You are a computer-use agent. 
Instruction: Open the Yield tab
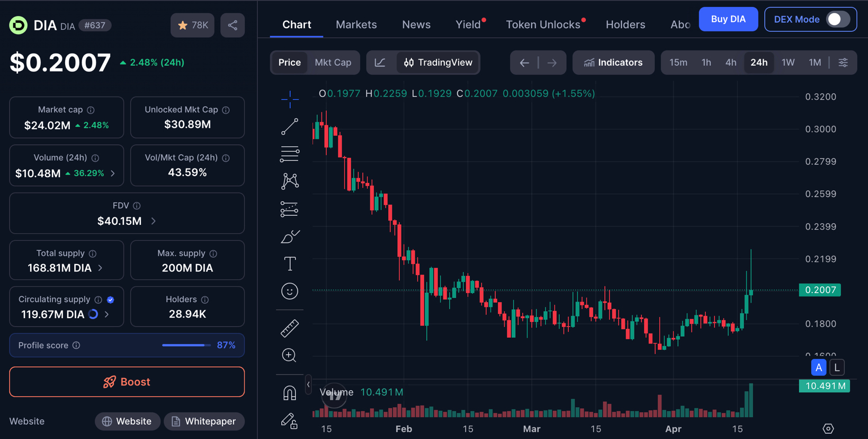tap(468, 25)
